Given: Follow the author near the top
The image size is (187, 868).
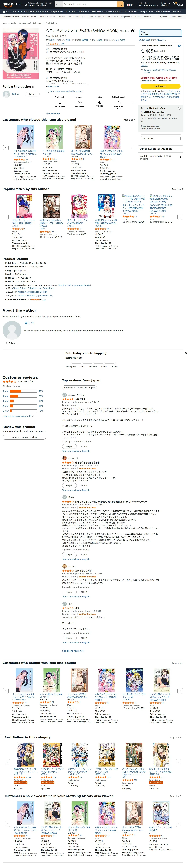Looking at the screenshot, I should 32,94.
